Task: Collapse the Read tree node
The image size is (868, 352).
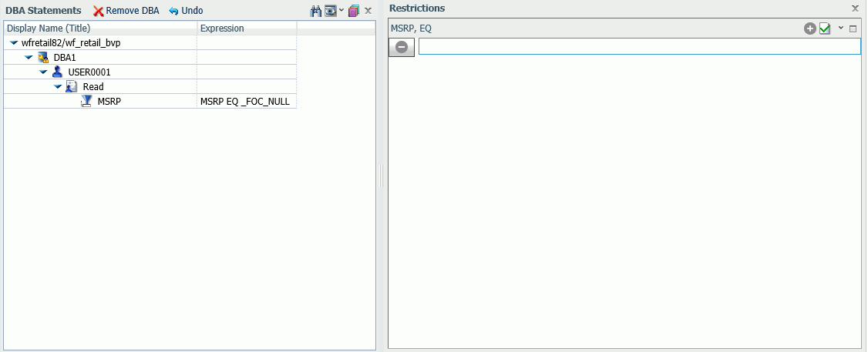Action: 58,86
